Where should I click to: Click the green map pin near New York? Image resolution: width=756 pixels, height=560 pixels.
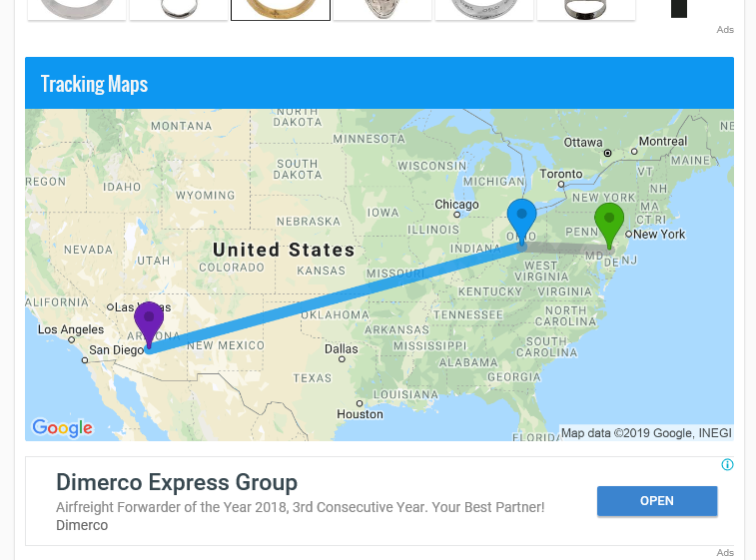pos(608,220)
